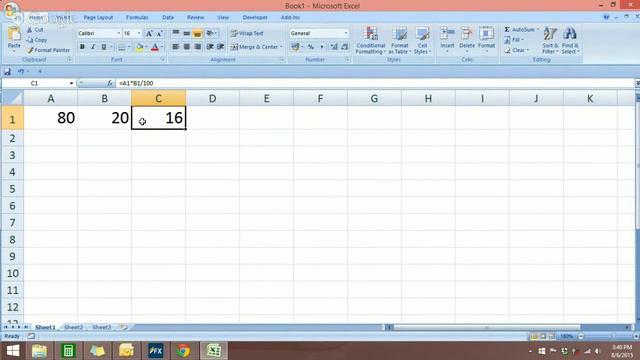Viewport: 640px width, 360px height.
Task: Select the Format Painter brush
Action: pos(29,50)
